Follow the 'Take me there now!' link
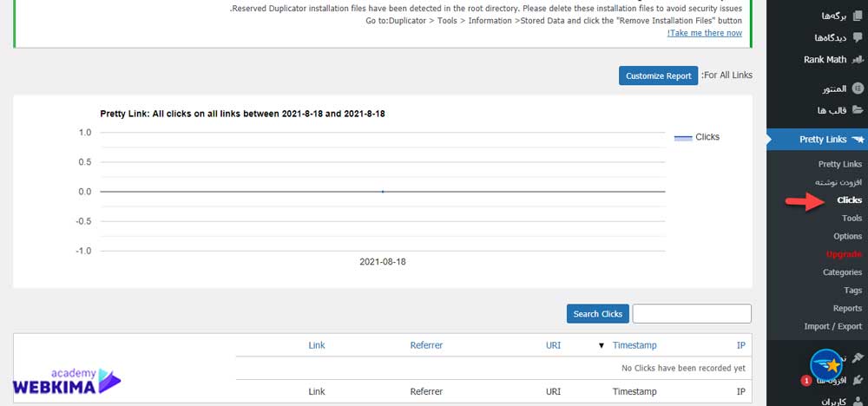The width and height of the screenshot is (868, 406). click(x=705, y=33)
